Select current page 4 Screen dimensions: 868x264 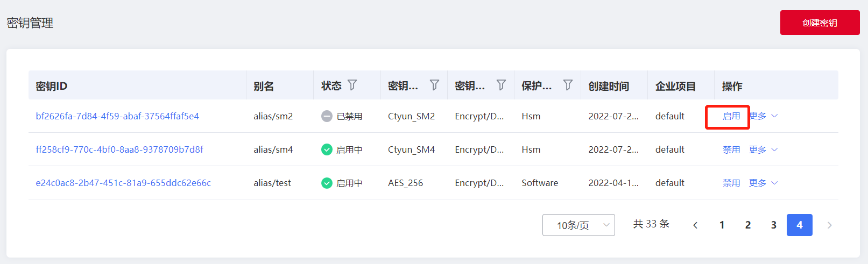point(799,225)
